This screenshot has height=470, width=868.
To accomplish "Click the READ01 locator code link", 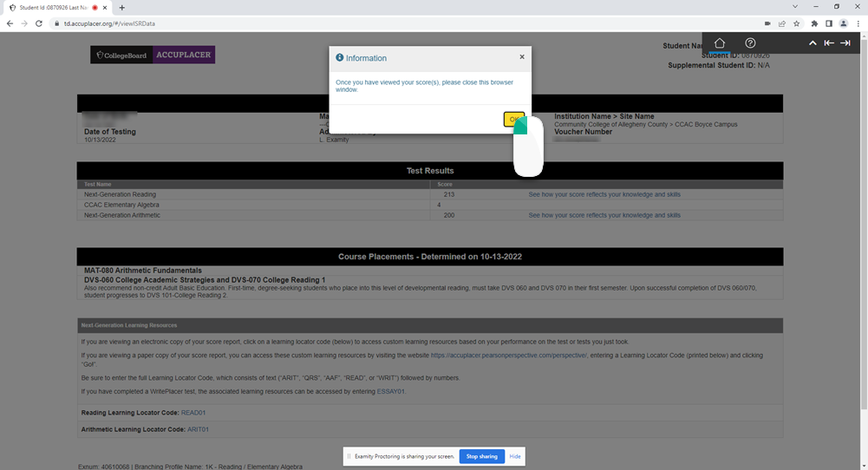I will 193,413.
